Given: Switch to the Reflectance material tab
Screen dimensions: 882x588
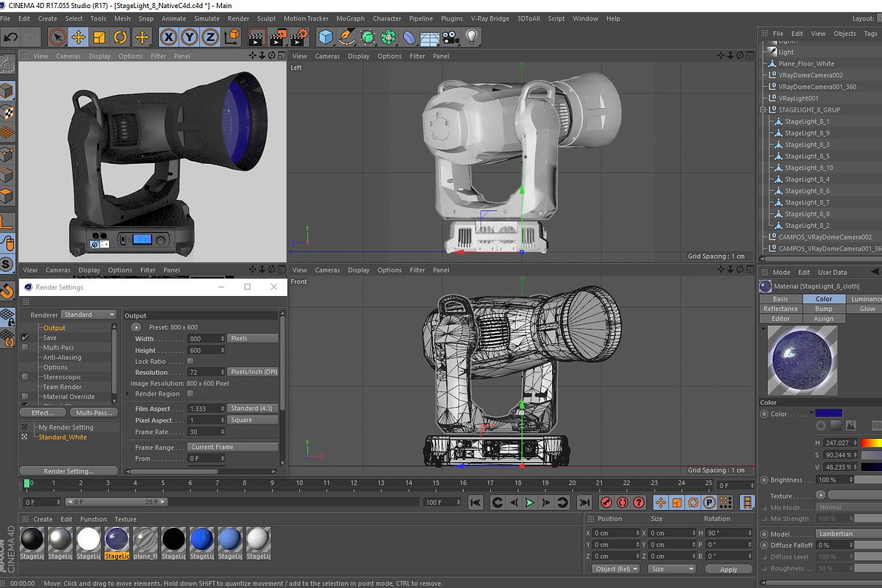Looking at the screenshot, I should 781,309.
